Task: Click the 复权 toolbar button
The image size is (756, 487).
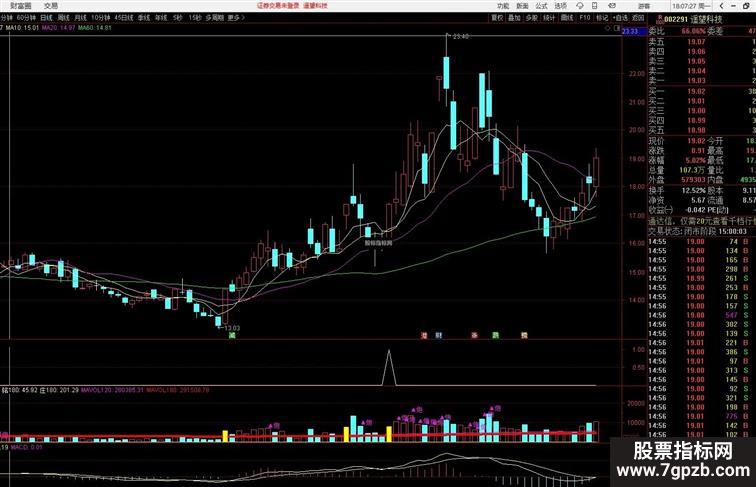Action: click(497, 17)
